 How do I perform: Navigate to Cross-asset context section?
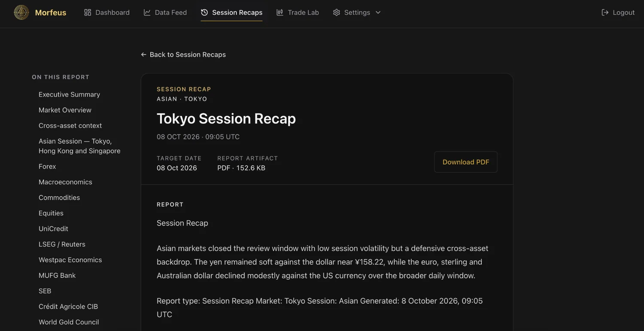[70, 126]
